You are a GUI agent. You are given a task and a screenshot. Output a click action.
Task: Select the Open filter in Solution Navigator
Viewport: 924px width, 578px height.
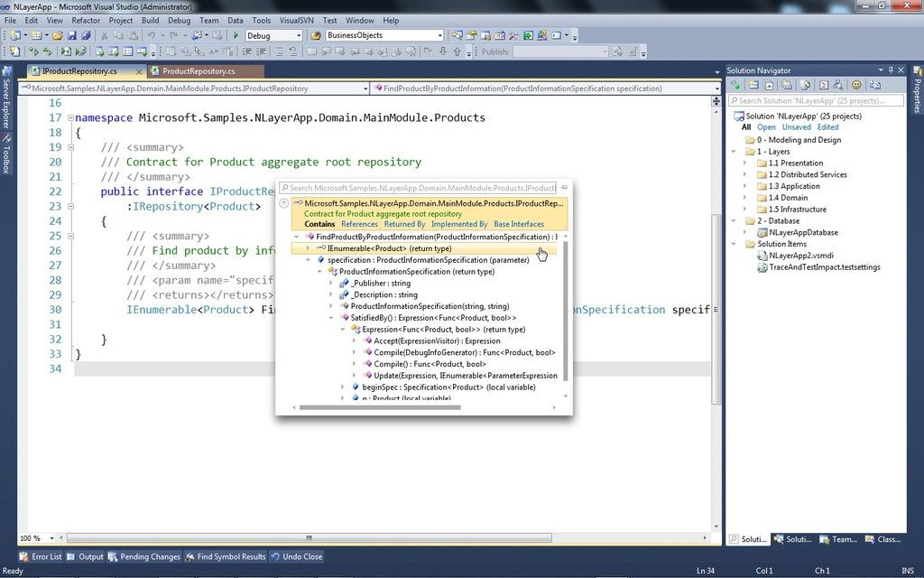[x=766, y=127]
